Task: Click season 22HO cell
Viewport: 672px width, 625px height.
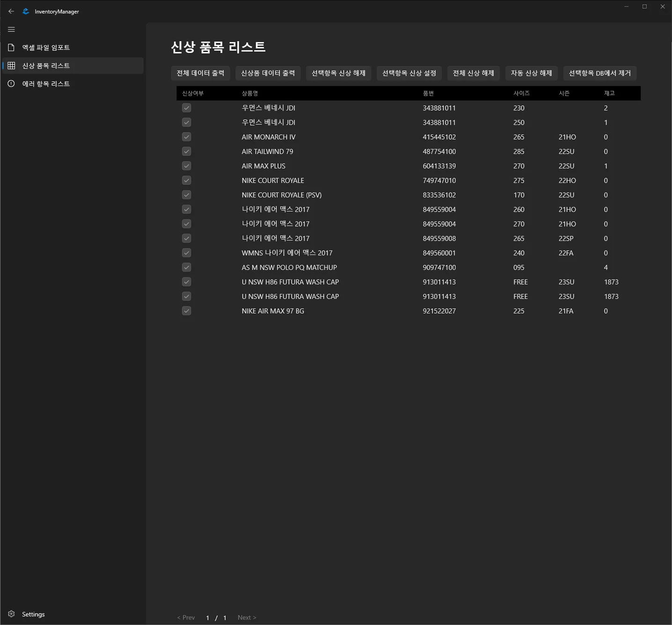Action: (x=567, y=180)
